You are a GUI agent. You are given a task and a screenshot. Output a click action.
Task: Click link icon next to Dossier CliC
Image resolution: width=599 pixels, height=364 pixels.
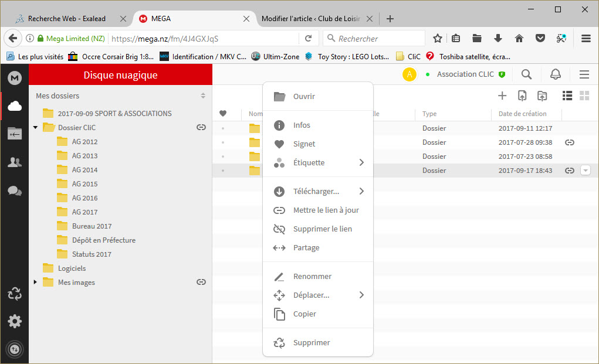coord(201,127)
